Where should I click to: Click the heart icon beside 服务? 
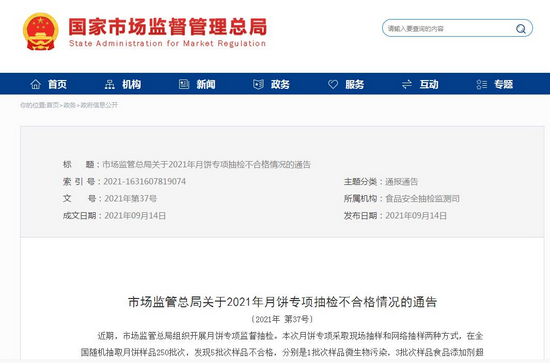point(333,84)
